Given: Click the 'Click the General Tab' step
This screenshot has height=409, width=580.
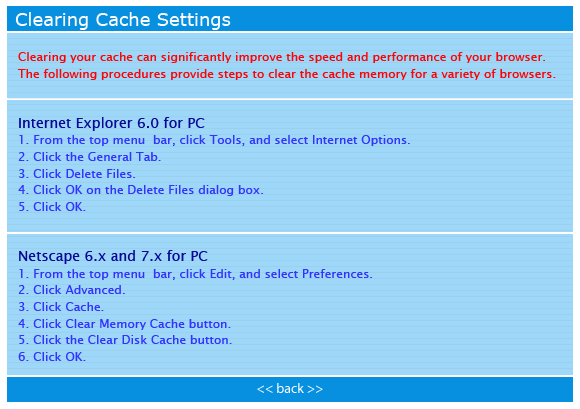Looking at the screenshot, I should (90, 157).
